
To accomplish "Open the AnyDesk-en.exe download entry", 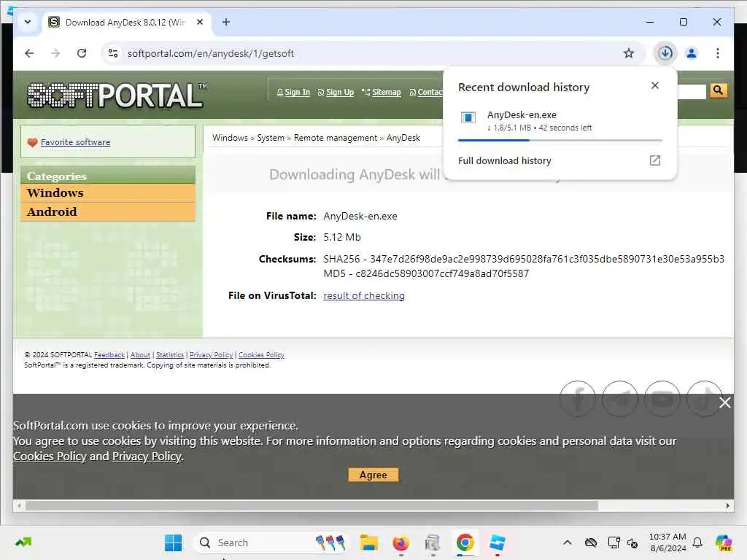I will pyautogui.click(x=560, y=120).
